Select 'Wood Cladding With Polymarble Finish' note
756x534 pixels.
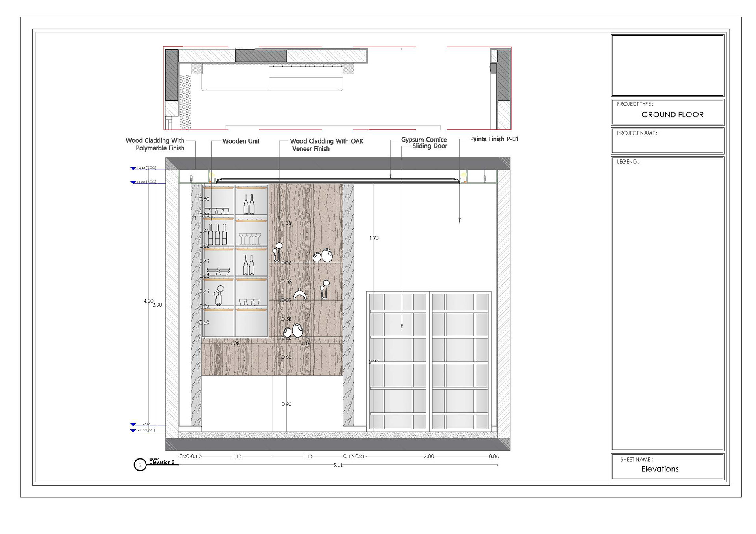tap(156, 144)
